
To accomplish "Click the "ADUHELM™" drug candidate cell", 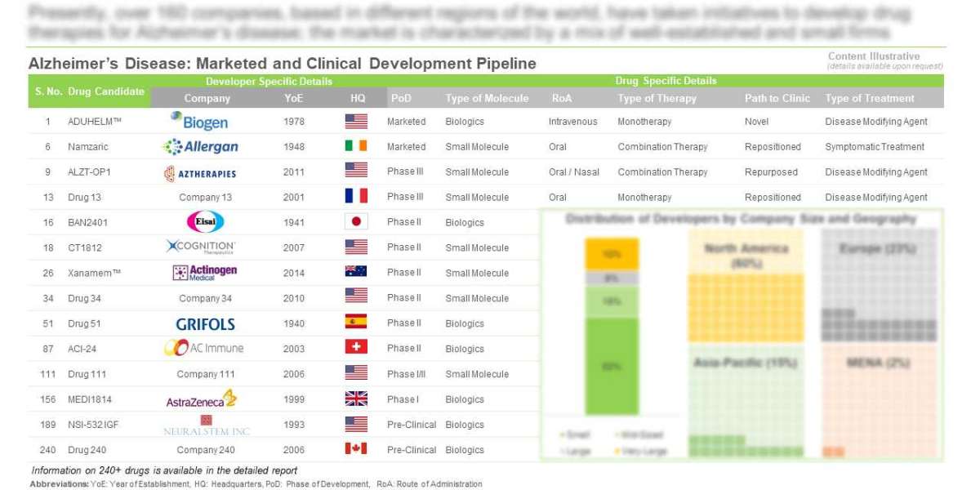I will tap(95, 122).
